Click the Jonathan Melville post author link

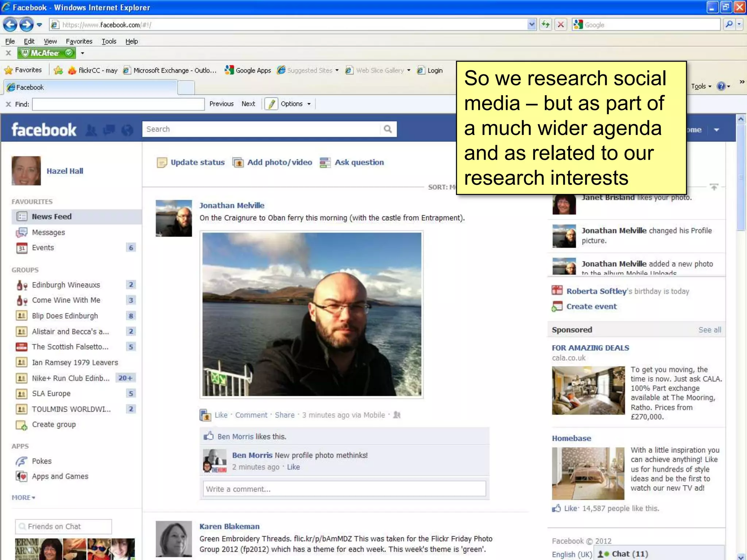pyautogui.click(x=232, y=206)
